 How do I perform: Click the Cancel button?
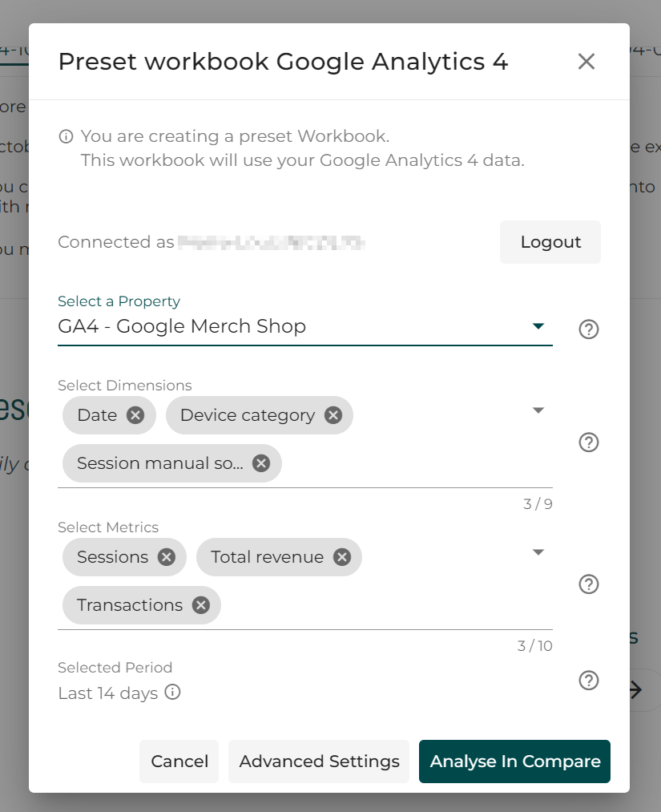(179, 762)
